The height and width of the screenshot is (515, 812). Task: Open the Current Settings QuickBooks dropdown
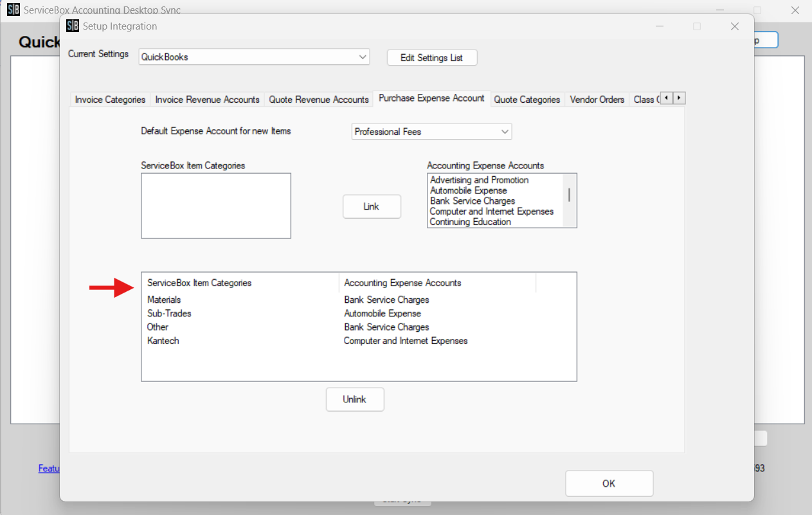(254, 57)
